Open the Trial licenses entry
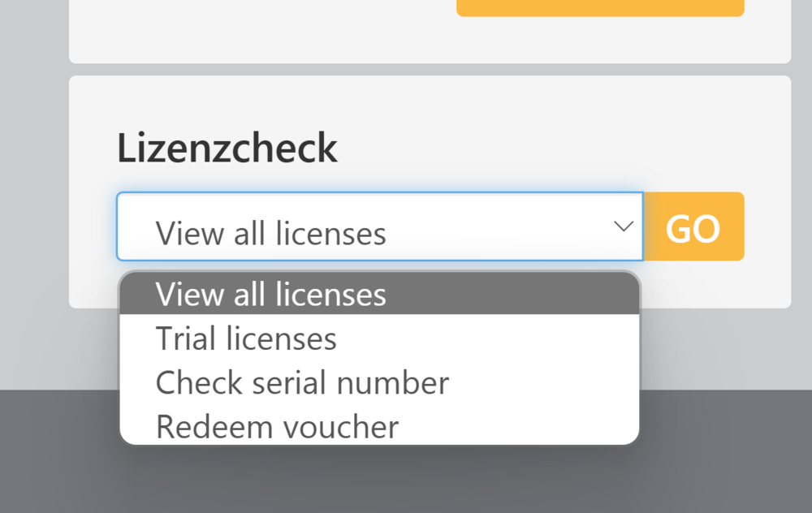Image resolution: width=812 pixels, height=513 pixels. (246, 338)
